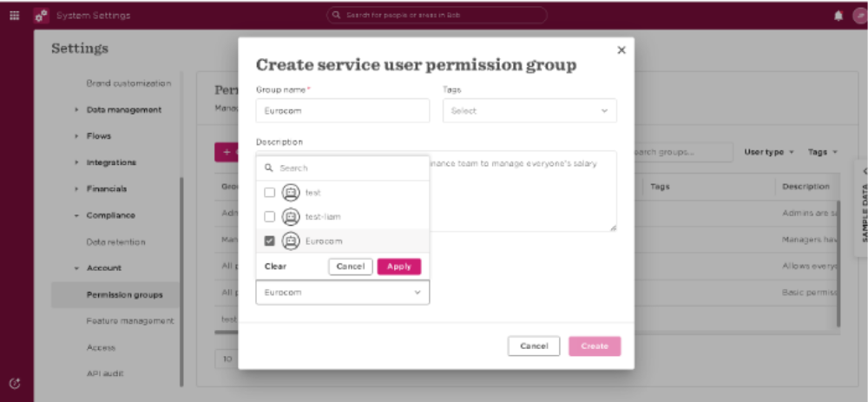
Task: Apply the selected service users
Action: tap(399, 267)
